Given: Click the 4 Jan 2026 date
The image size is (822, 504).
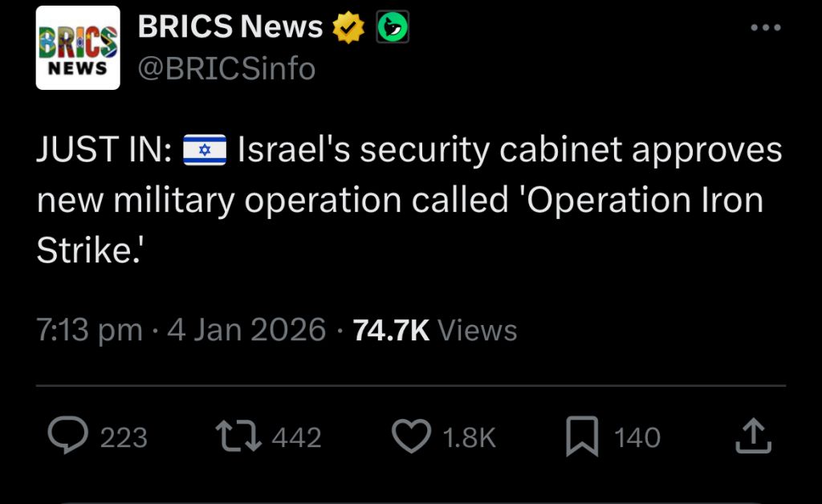Looking at the screenshot, I should 246,330.
